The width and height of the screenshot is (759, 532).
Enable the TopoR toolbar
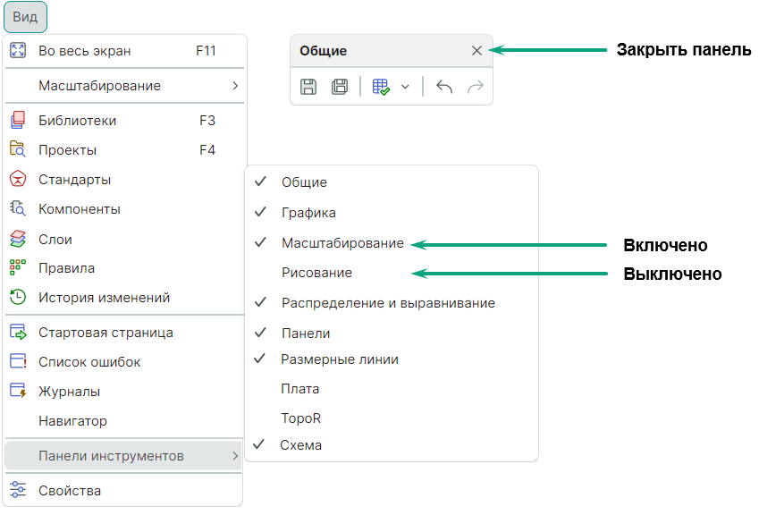coord(301,418)
